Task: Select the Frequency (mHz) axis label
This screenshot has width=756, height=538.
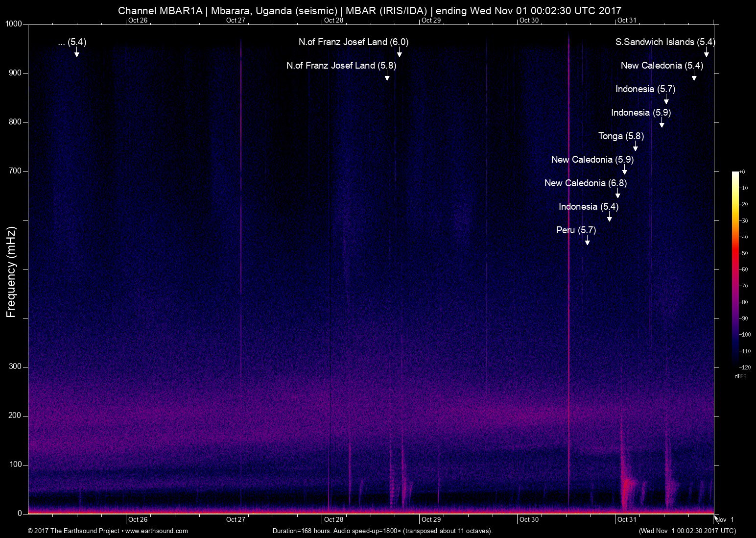Action: click(11, 272)
